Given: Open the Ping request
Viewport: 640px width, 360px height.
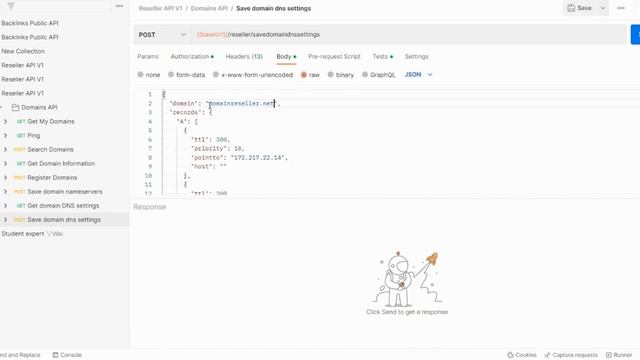Looking at the screenshot, I should coord(33,136).
